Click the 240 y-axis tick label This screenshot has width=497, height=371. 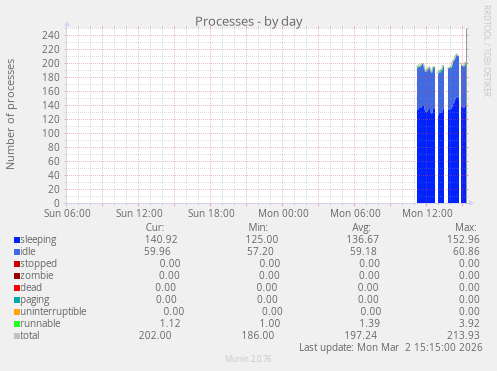pos(51,35)
